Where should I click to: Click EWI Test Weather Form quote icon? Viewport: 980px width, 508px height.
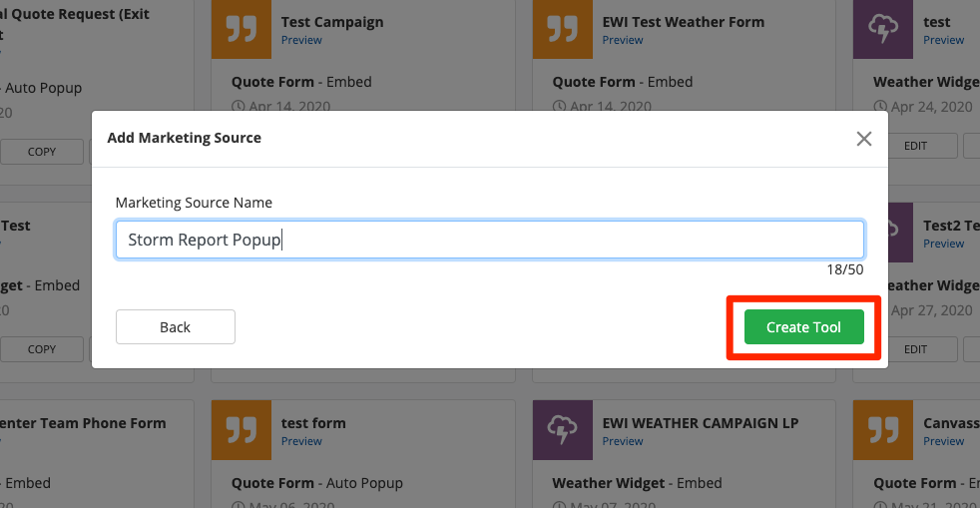562,30
